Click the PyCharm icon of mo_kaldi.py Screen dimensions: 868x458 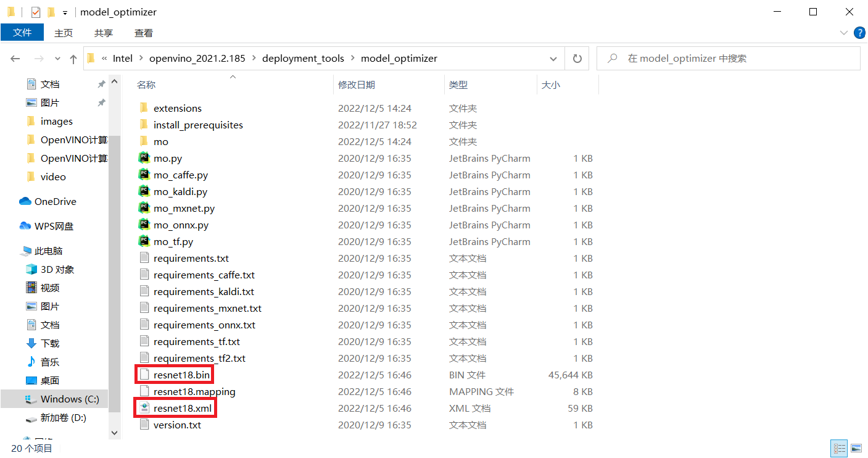144,191
